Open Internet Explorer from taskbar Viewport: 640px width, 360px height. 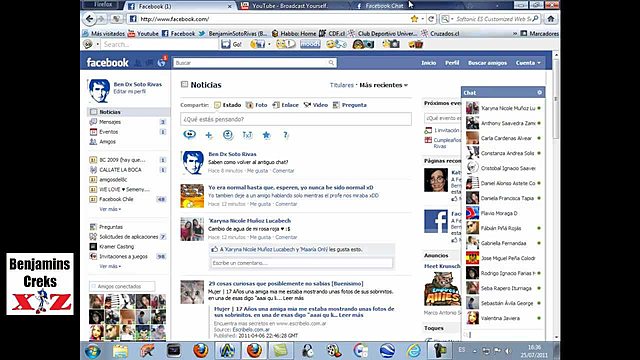point(413,351)
